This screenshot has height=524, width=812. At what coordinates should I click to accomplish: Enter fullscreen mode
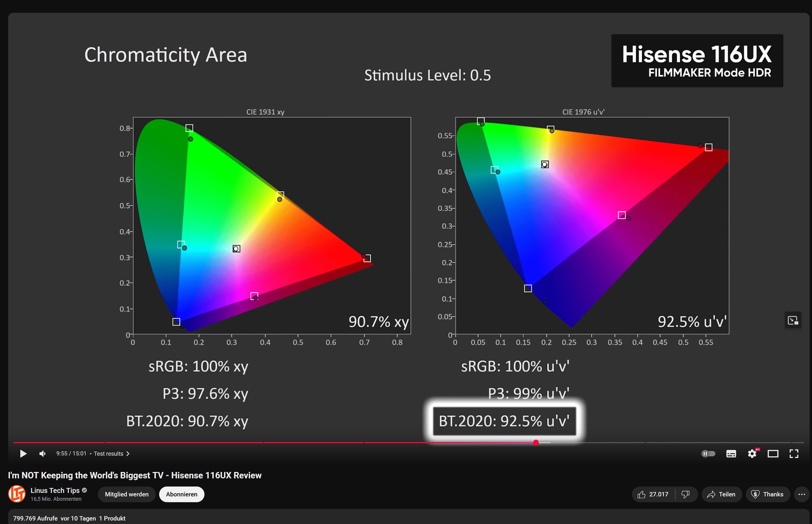click(794, 454)
